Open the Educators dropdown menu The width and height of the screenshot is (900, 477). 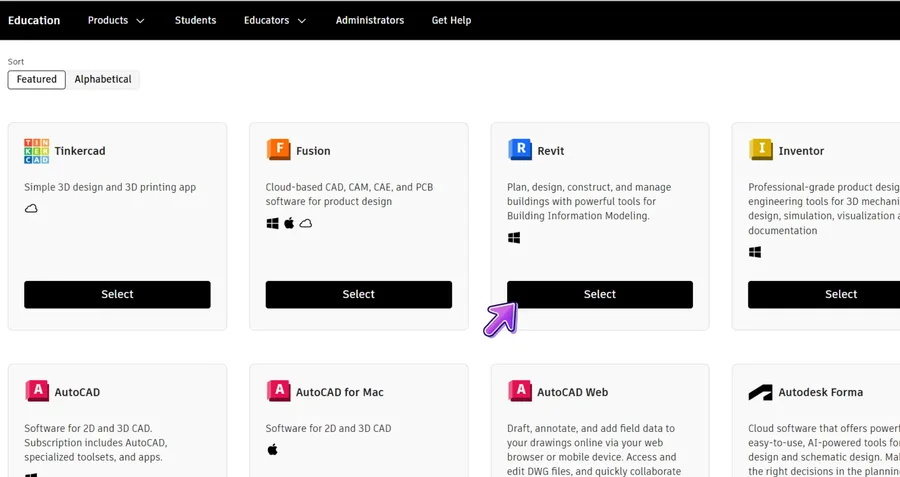[x=275, y=20]
